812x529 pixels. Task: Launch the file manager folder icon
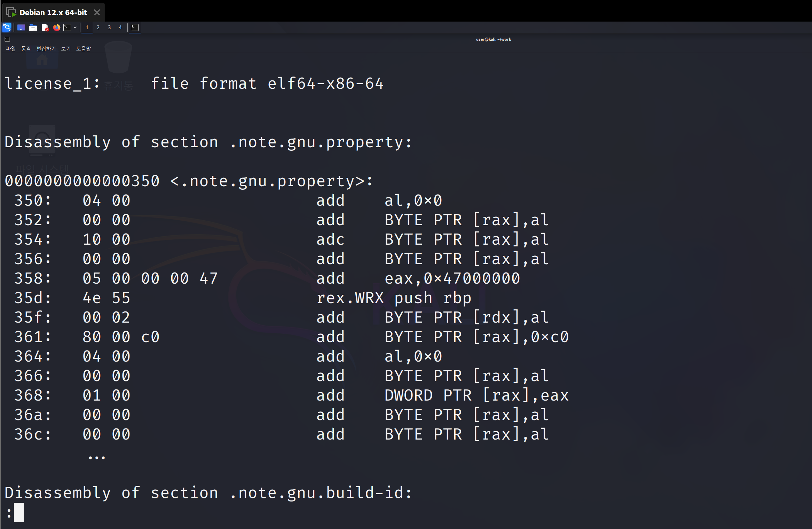coord(33,27)
